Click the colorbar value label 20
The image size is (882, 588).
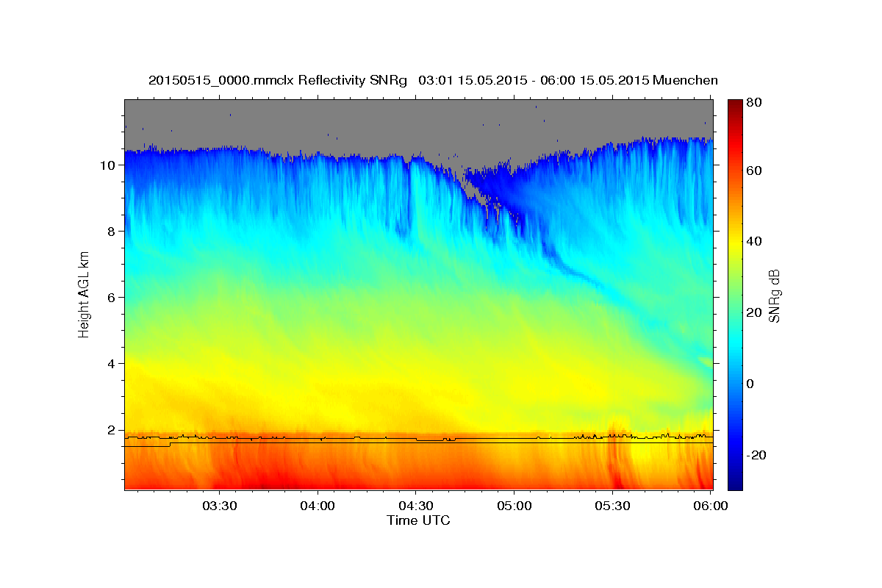[756, 312]
